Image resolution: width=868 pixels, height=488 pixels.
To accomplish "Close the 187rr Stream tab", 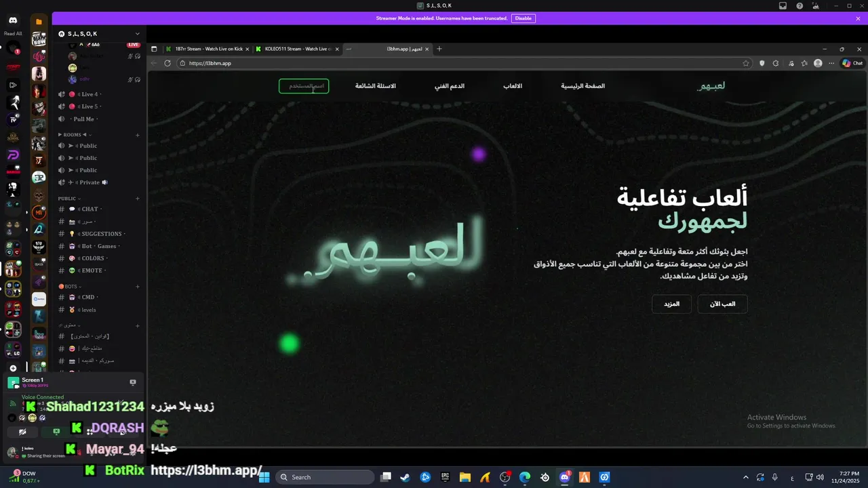I will 248,49.
